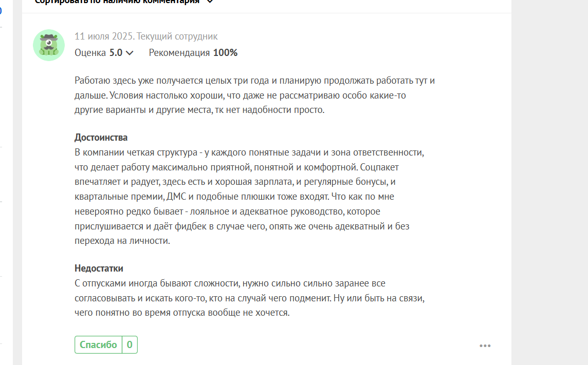Click the pros paragraph starting В компании четкая
Image resolution: width=588 pixels, height=365 pixels.
(x=249, y=197)
